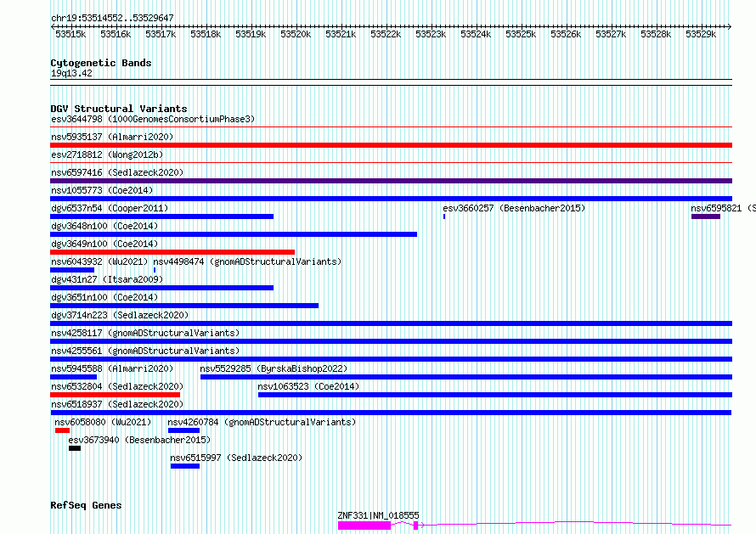Click the Cytogenetic Bands track title
The height and width of the screenshot is (534, 756).
[101, 63]
